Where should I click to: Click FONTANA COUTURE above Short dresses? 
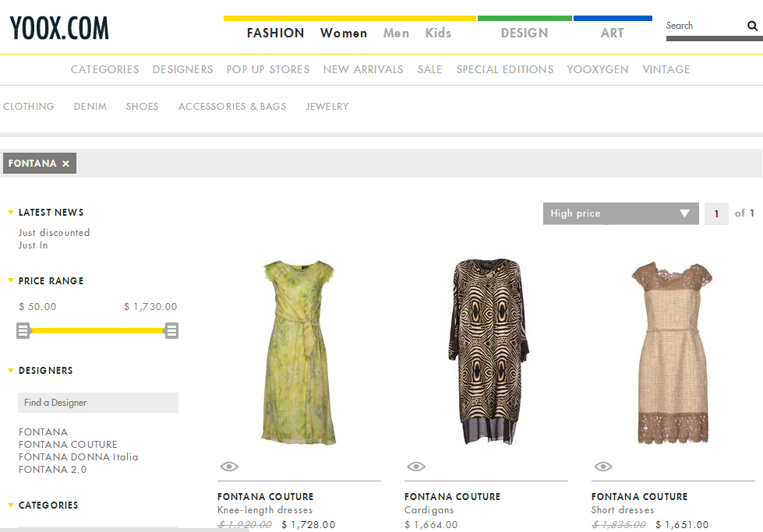(x=639, y=496)
